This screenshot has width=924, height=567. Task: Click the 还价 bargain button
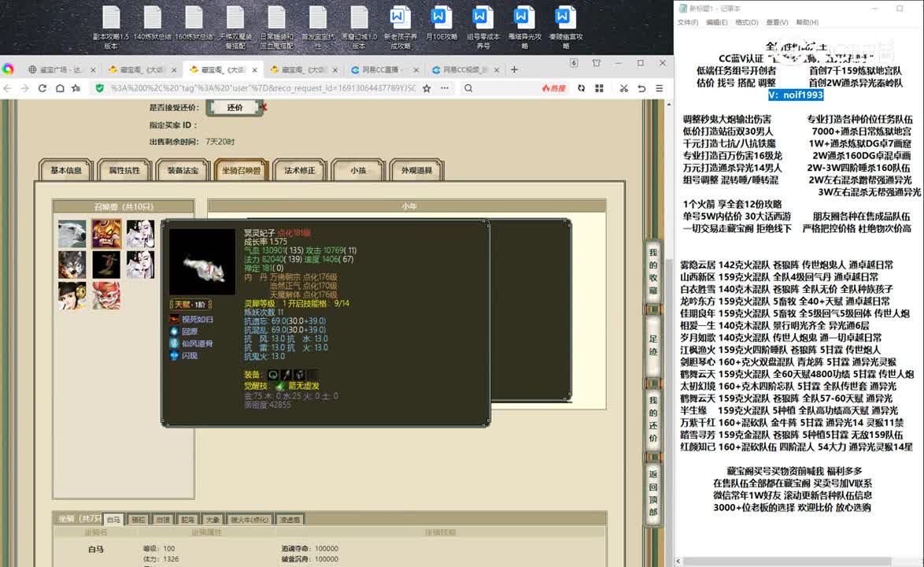235,107
